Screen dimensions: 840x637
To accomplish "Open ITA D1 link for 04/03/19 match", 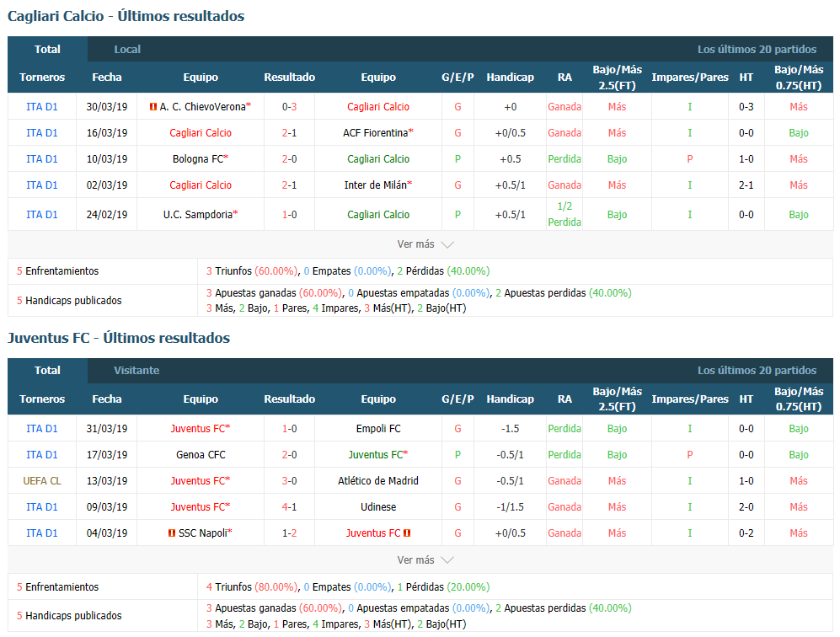I will pyautogui.click(x=42, y=533).
